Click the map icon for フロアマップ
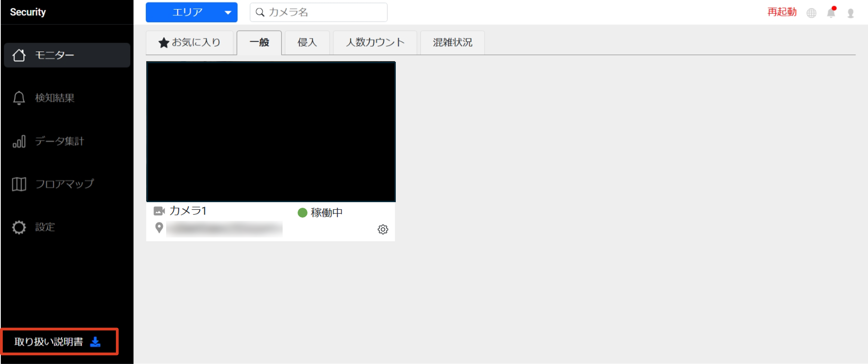Screen dimensions: 868x364 tap(19, 184)
